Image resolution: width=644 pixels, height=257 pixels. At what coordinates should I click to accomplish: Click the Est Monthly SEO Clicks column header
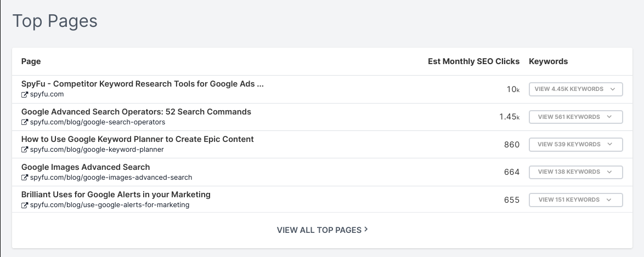(x=473, y=61)
